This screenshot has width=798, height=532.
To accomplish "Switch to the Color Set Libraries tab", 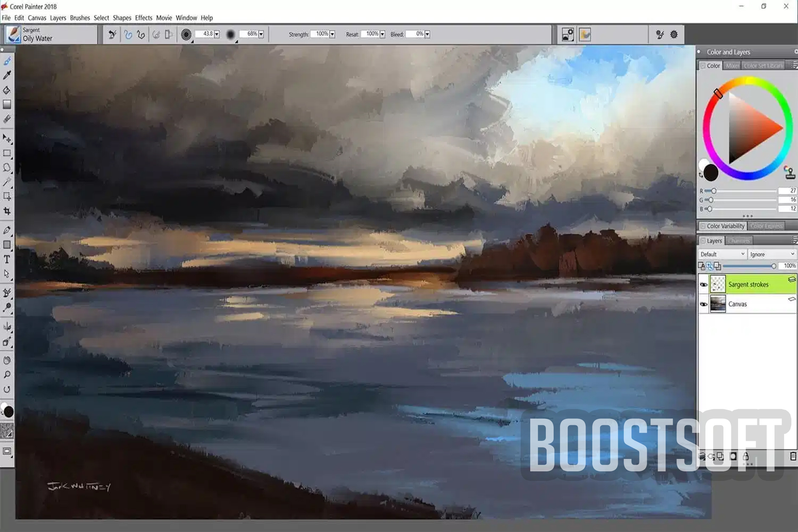I will tap(764, 66).
